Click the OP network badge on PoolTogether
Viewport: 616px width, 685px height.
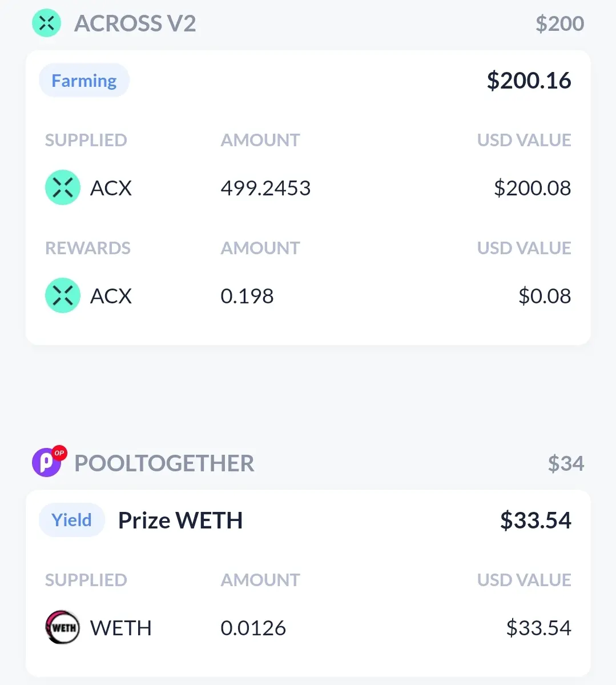tap(59, 452)
